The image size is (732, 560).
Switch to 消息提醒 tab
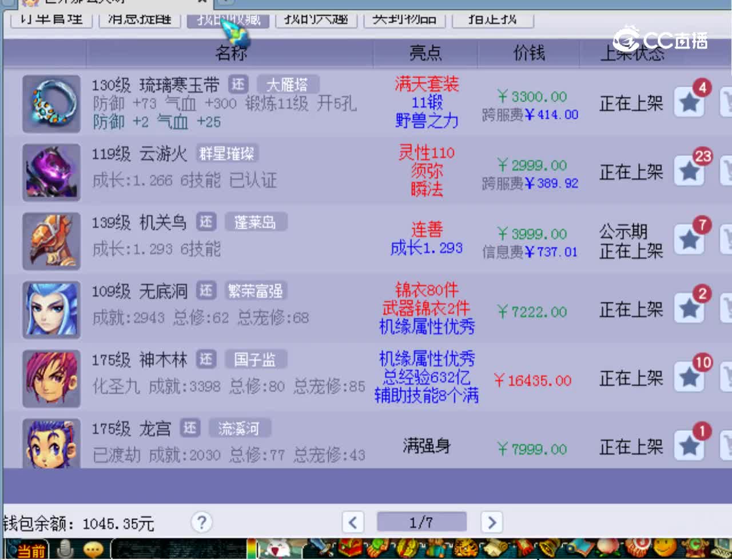(140, 20)
